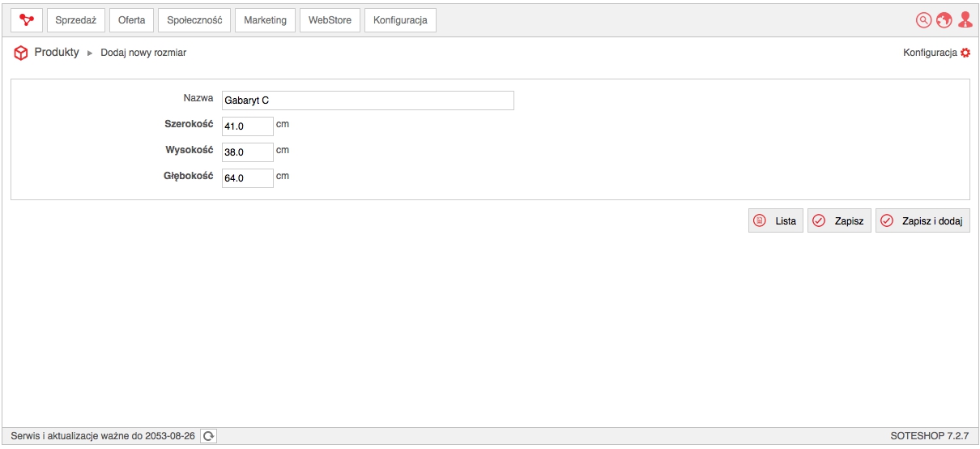The image size is (980, 449).
Task: Open the Marketing menu
Action: (x=266, y=20)
